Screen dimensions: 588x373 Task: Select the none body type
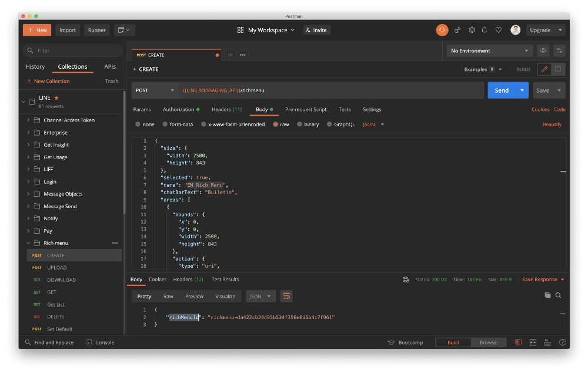[138, 125]
